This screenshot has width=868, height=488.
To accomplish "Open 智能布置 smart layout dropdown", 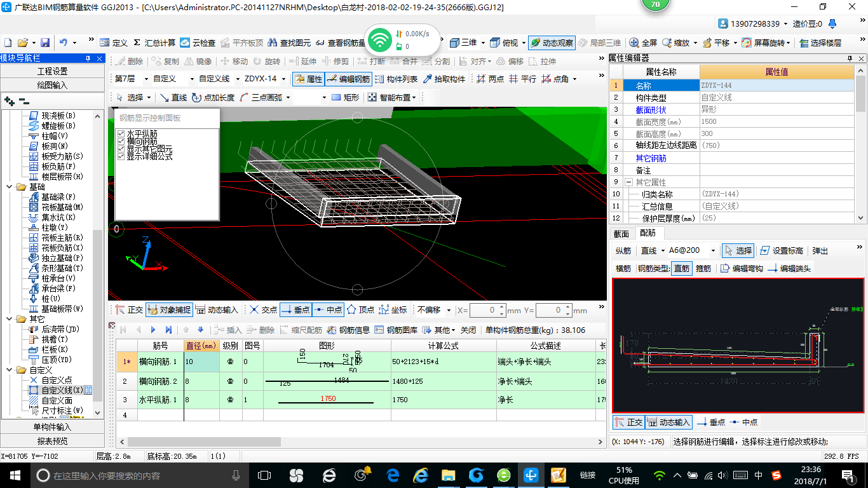I will [393, 97].
